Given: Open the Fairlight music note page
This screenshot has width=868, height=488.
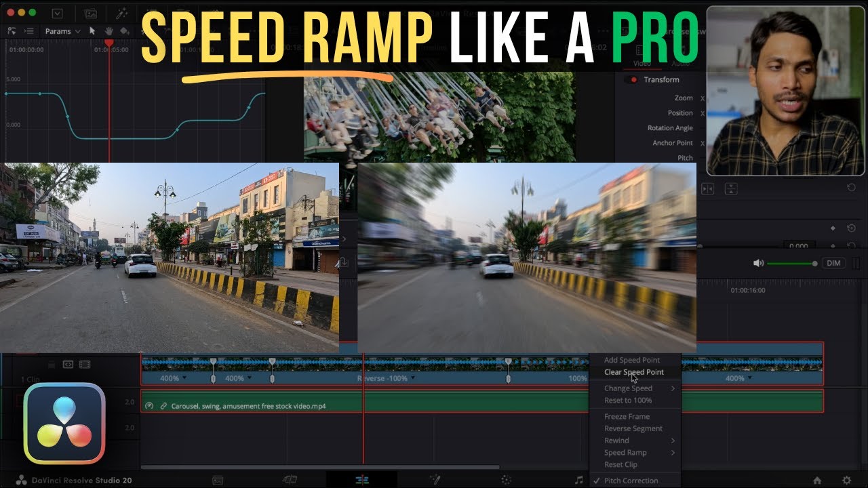Looking at the screenshot, I should click(x=578, y=480).
